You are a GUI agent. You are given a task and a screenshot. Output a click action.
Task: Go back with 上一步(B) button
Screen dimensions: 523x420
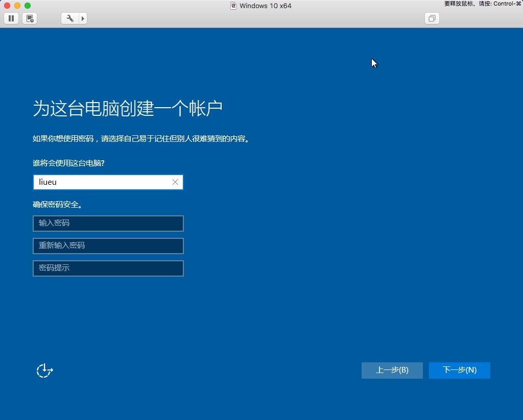(392, 370)
